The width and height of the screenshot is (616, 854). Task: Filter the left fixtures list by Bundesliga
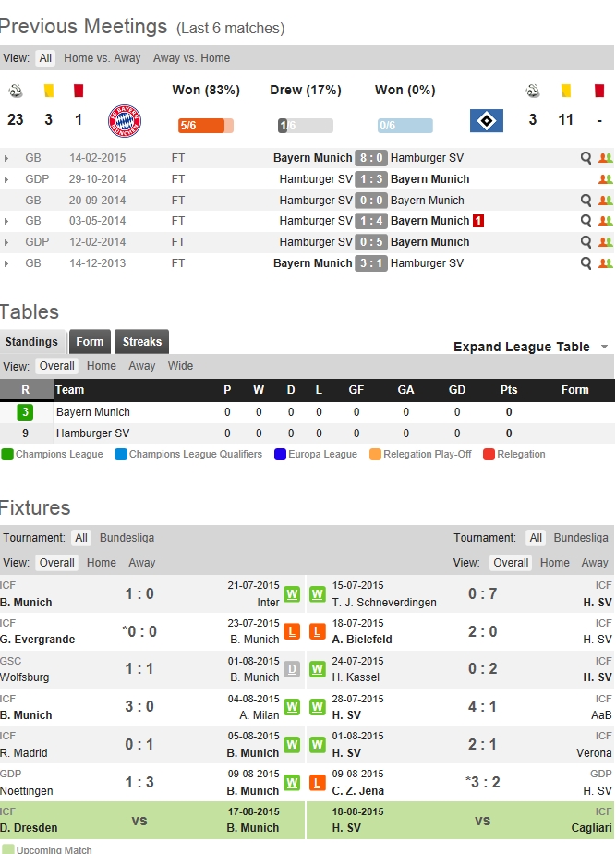pyautogui.click(x=127, y=538)
